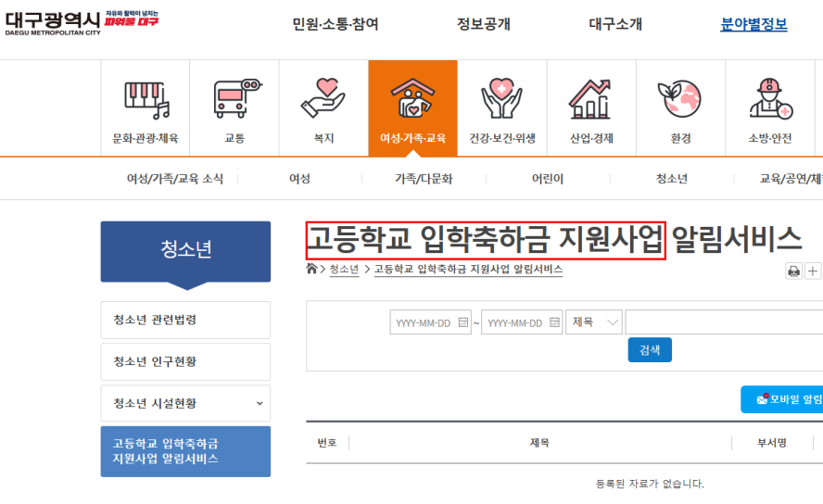823x504 pixels.
Task: Click the plus zoom-in icon
Action: [x=813, y=271]
